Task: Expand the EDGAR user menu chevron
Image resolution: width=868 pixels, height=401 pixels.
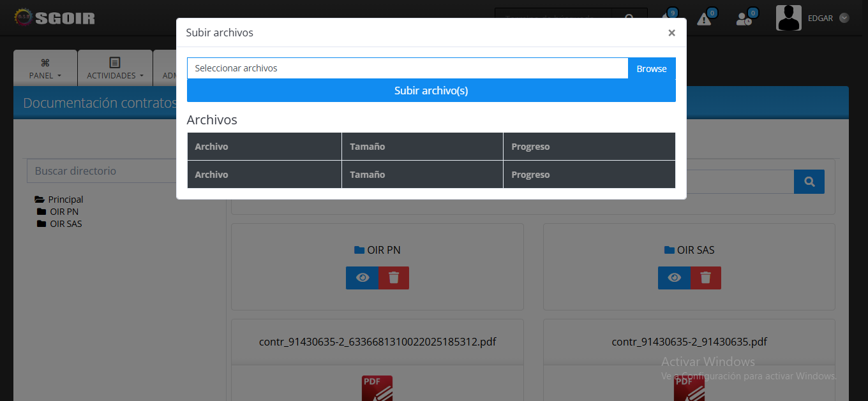Action: (x=844, y=18)
